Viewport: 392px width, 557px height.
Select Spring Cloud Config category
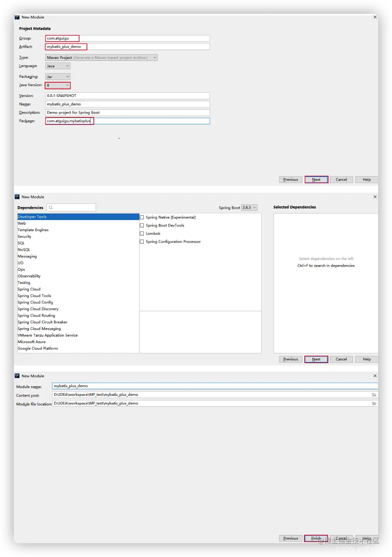[78, 302]
